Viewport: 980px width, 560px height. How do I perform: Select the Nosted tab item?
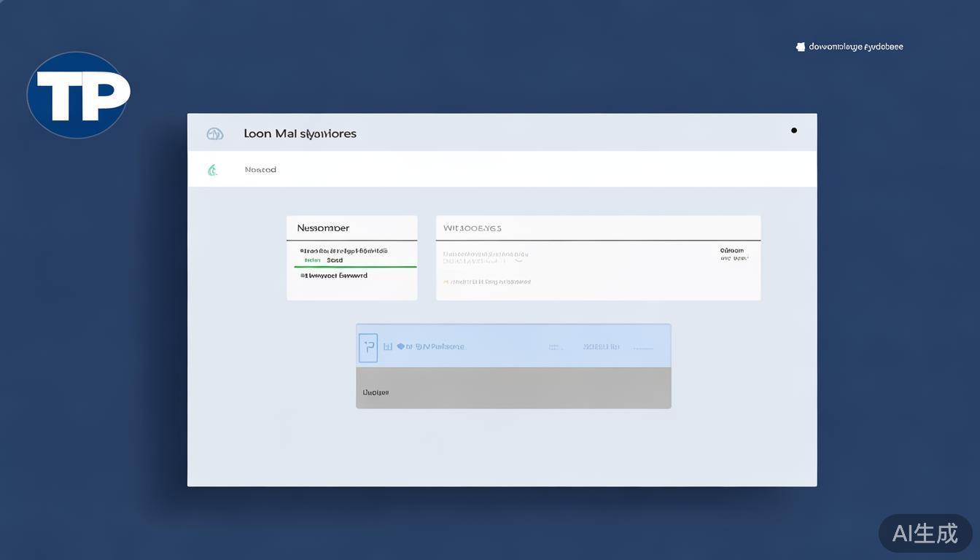(260, 170)
